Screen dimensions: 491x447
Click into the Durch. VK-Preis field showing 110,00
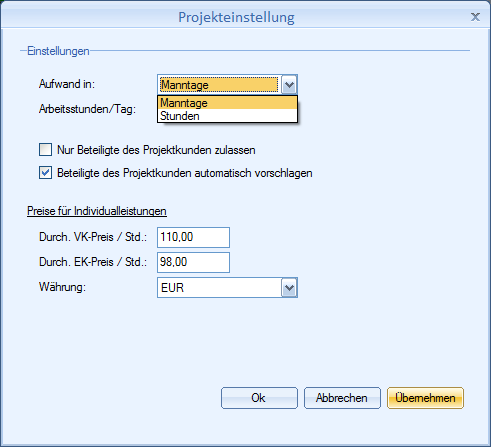click(x=193, y=237)
